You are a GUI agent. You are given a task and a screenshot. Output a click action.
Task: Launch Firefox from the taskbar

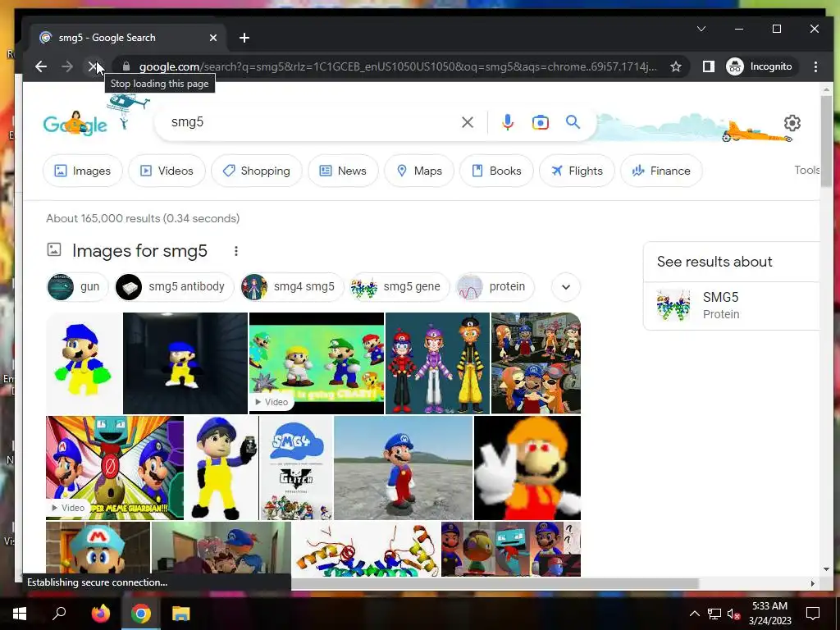100,614
